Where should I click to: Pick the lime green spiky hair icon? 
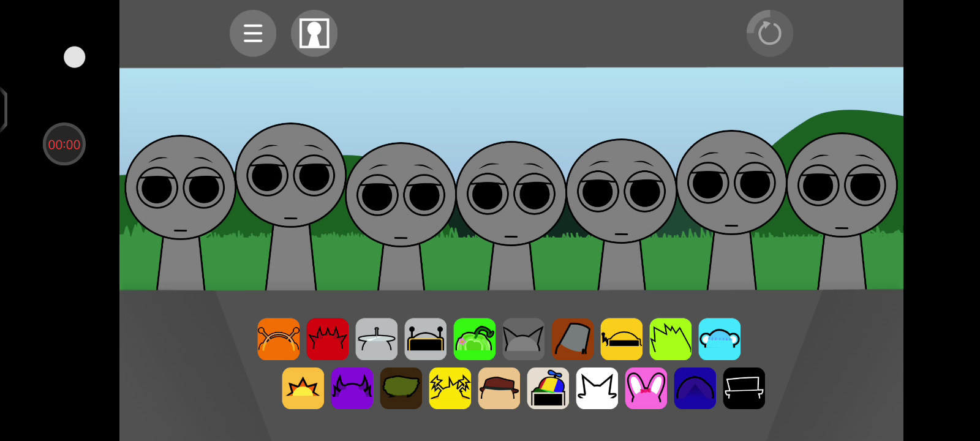tap(671, 339)
